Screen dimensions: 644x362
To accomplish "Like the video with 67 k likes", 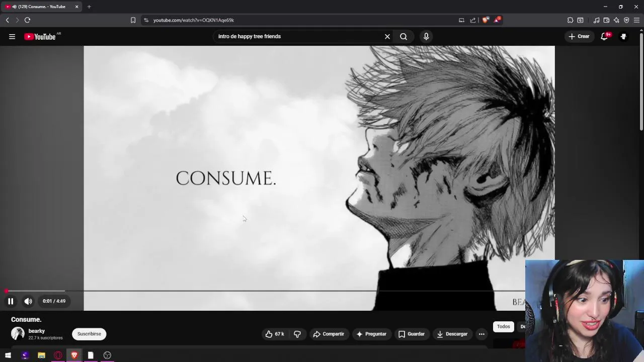I will point(275,334).
